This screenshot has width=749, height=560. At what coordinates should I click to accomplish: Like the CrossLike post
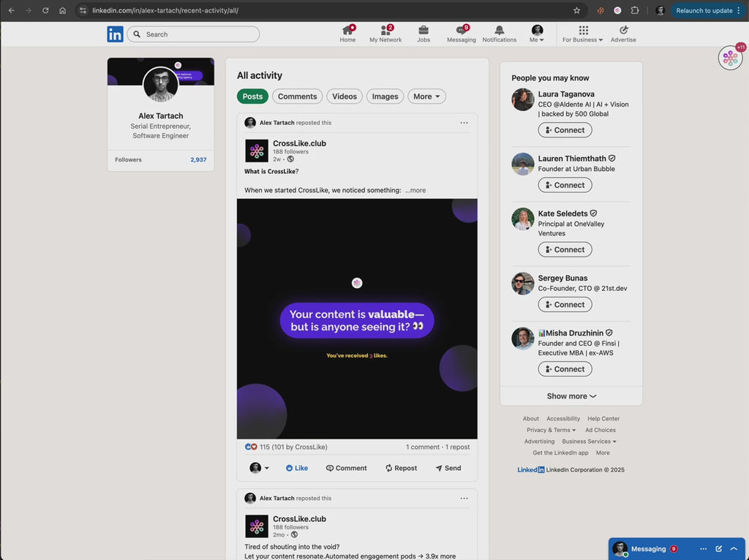pos(297,468)
